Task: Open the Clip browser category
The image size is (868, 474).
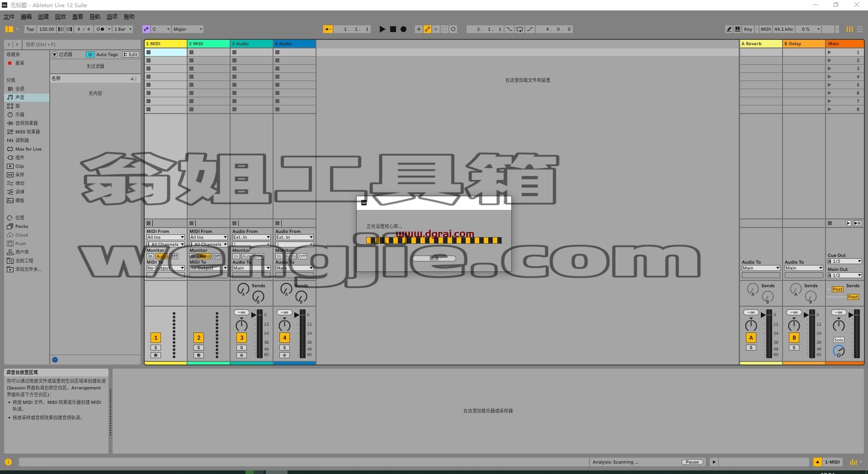Action: [x=26, y=166]
